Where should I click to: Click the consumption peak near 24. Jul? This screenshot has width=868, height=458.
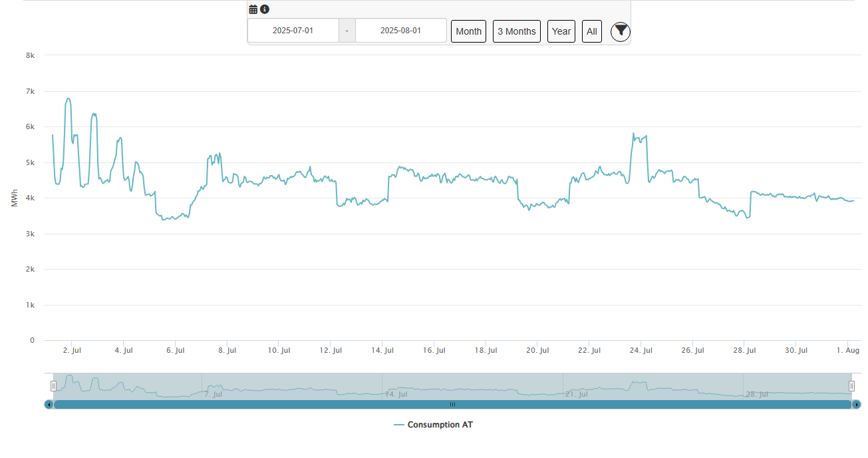click(633, 133)
